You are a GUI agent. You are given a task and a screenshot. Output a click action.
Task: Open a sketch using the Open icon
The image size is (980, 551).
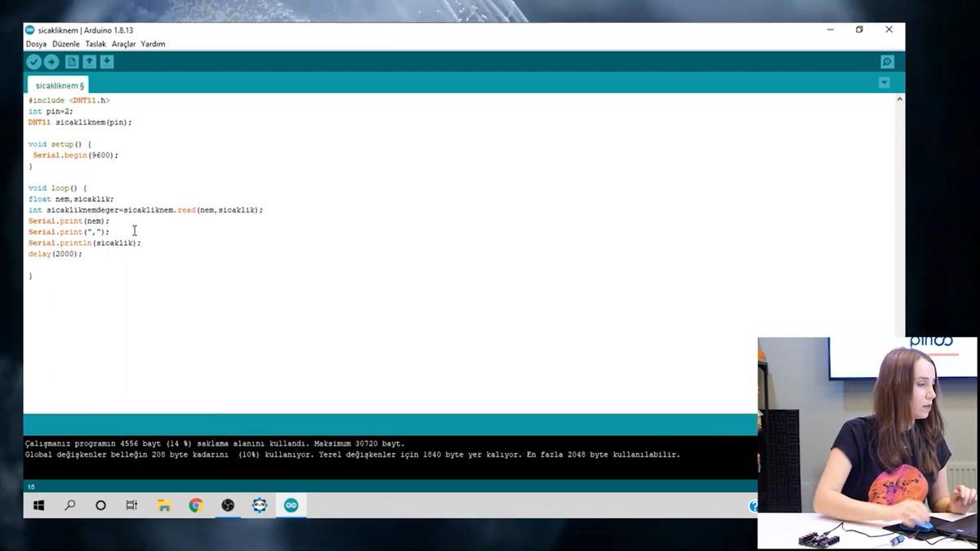(x=89, y=62)
